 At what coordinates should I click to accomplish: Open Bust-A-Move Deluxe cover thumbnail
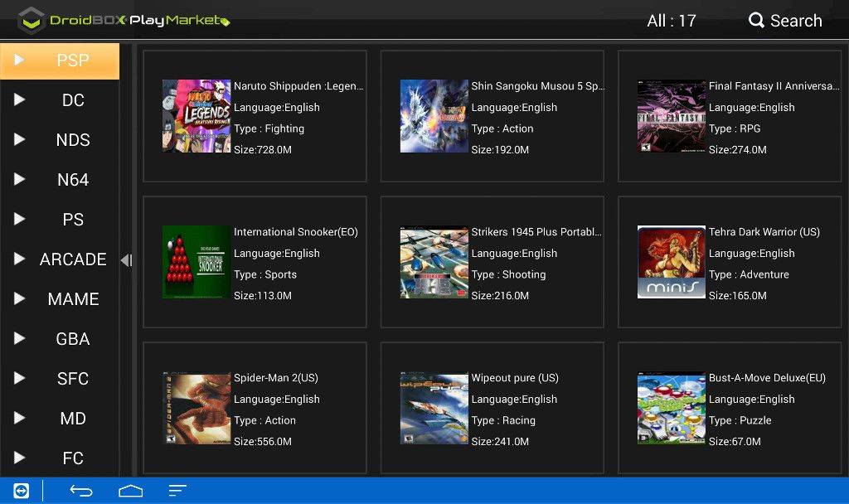click(672, 408)
